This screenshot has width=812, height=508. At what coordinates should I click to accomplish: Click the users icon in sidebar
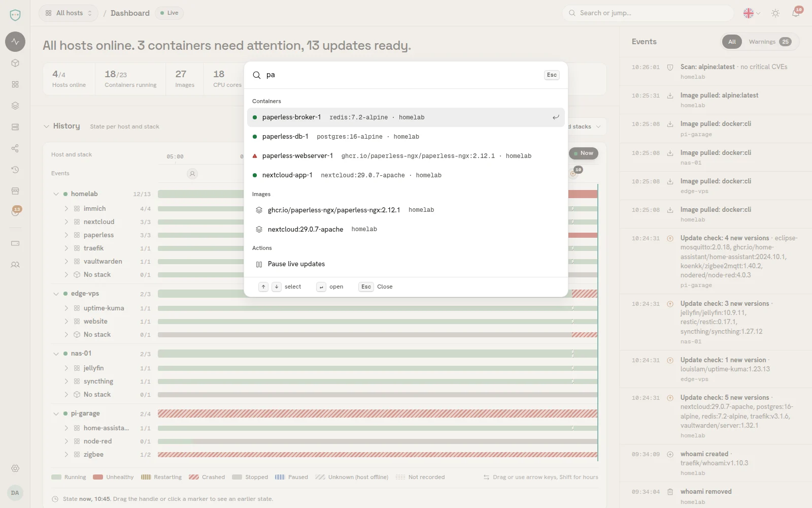pos(15,265)
